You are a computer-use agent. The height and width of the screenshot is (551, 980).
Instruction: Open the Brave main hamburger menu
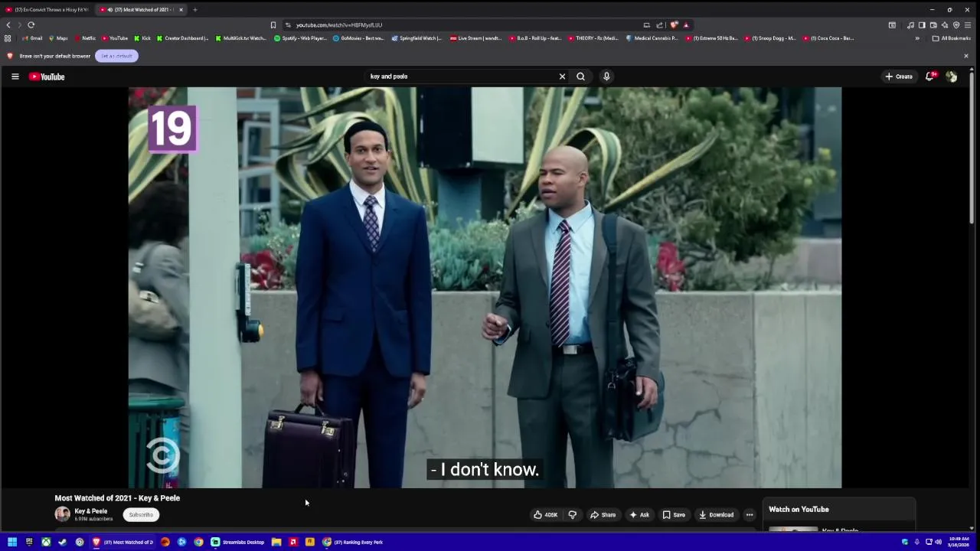coord(968,25)
